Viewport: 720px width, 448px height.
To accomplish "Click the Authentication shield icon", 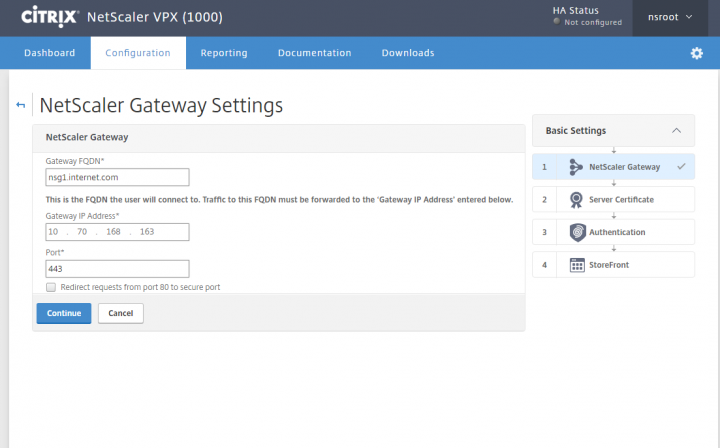I will pyautogui.click(x=576, y=232).
